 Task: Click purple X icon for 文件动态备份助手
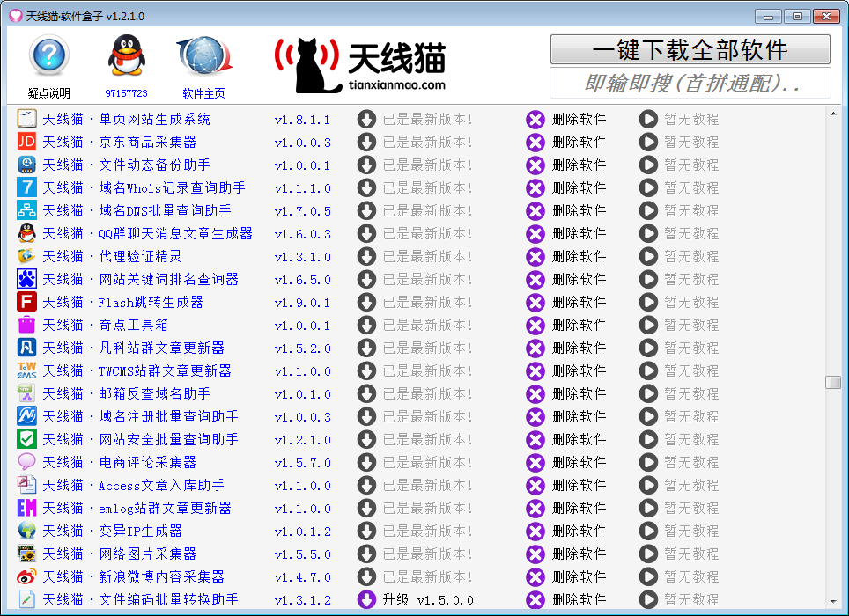pos(535,165)
